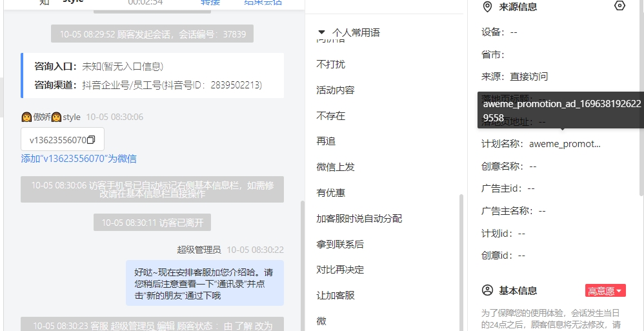The image size is (644, 331).
Task: Click the v13623556070 contact card
Action: pos(63,139)
